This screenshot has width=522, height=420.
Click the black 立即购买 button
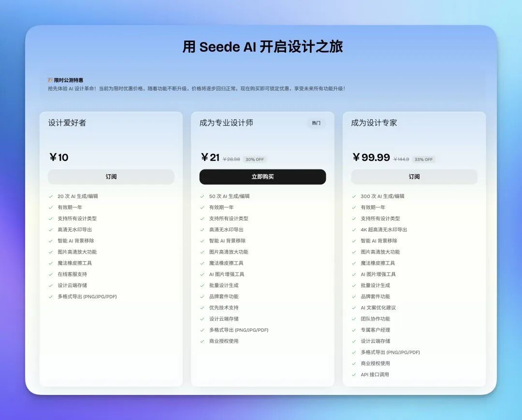[262, 177]
